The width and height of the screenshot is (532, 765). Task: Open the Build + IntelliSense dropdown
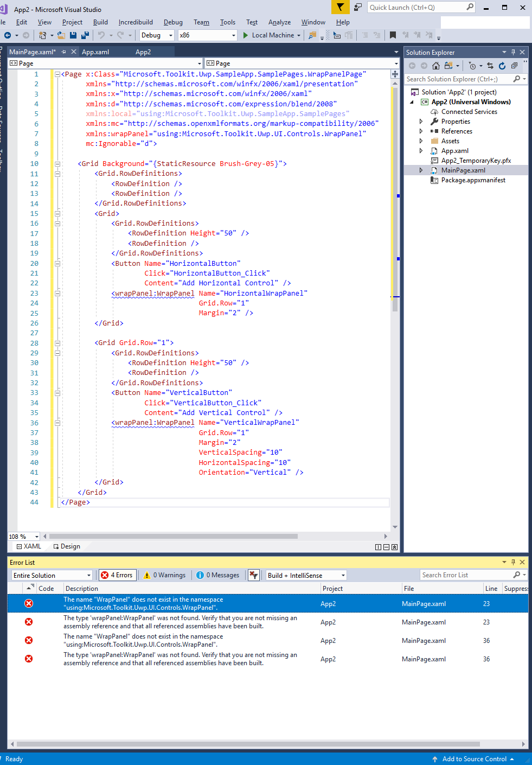tap(306, 575)
